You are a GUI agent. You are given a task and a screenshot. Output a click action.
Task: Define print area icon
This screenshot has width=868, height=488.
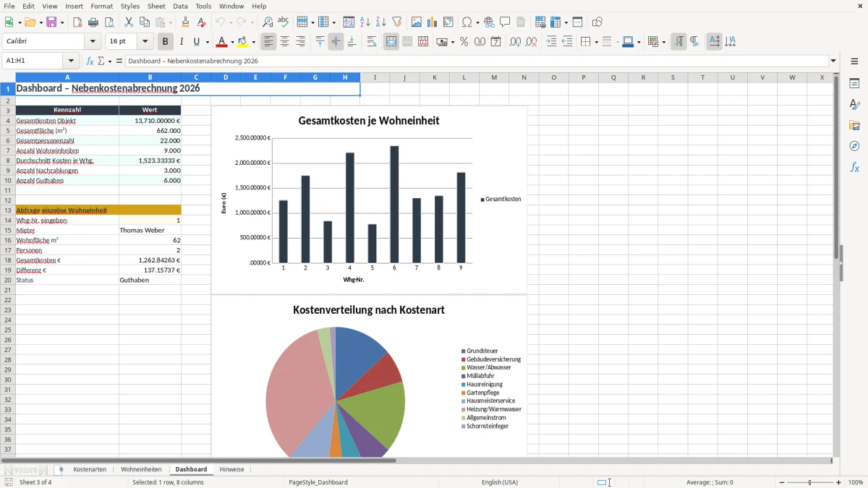coord(541,22)
